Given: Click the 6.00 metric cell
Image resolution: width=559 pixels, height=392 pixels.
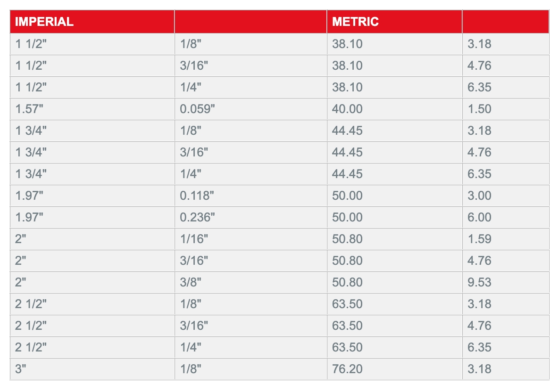Looking at the screenshot, I should (506, 218).
